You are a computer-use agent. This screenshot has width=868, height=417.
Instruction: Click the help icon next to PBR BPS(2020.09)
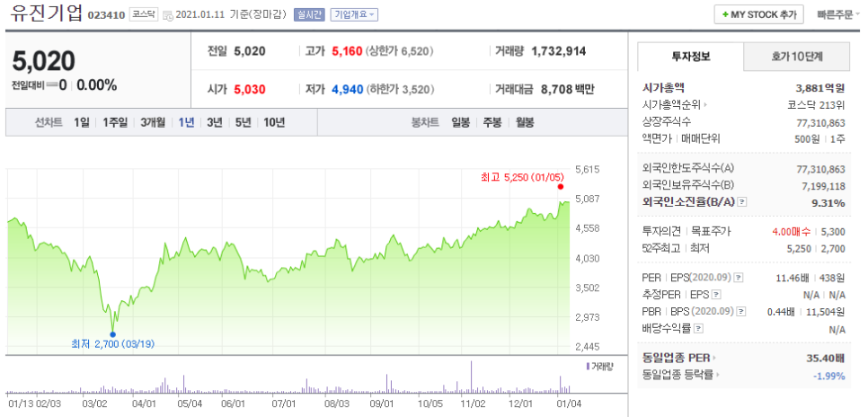tap(741, 311)
